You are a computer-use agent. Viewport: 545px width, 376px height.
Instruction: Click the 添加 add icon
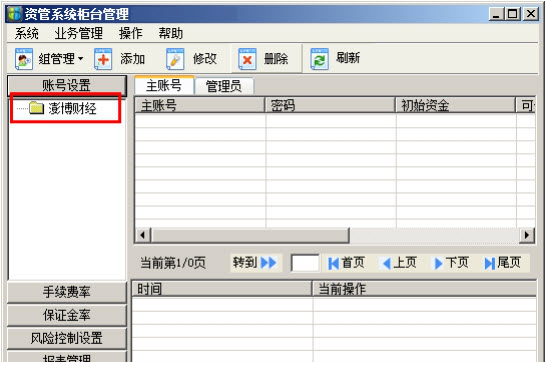(x=103, y=59)
